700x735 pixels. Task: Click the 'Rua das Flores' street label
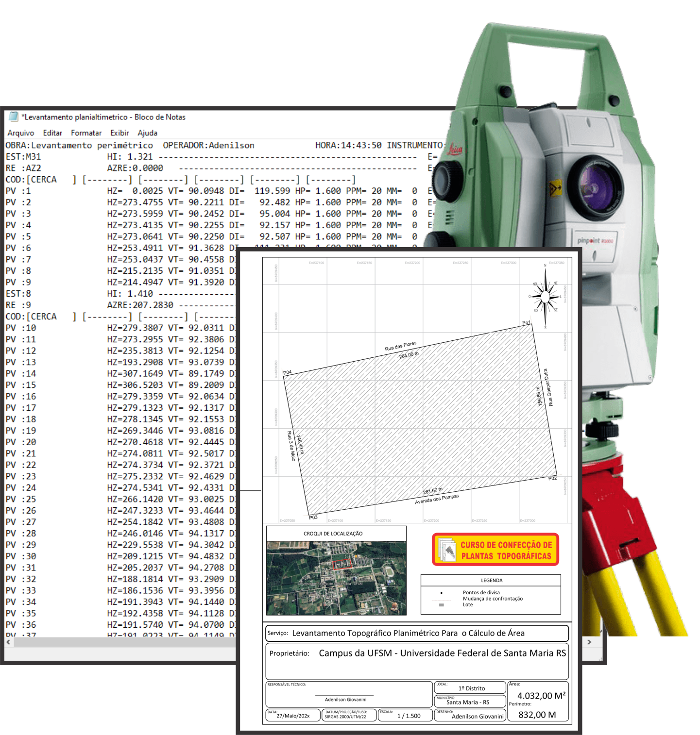pos(401,346)
